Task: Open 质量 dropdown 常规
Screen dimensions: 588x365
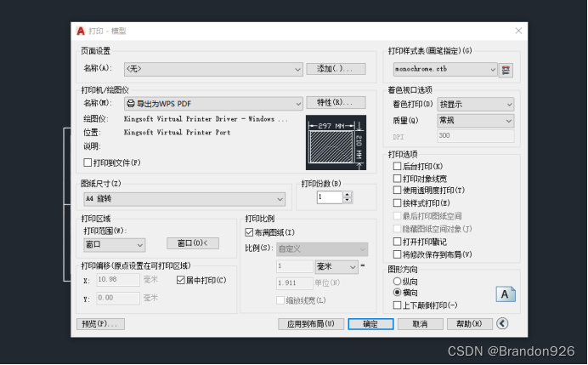Action: (x=476, y=121)
